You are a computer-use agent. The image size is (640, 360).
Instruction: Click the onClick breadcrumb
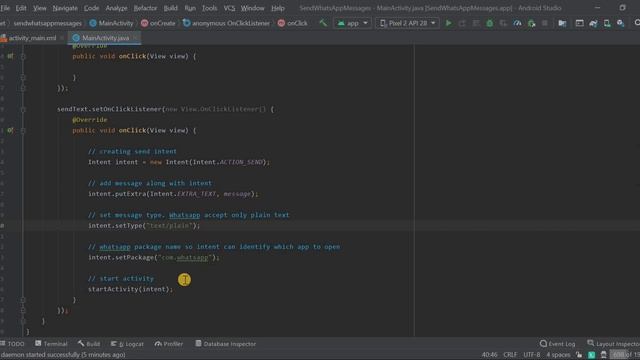(x=293, y=23)
